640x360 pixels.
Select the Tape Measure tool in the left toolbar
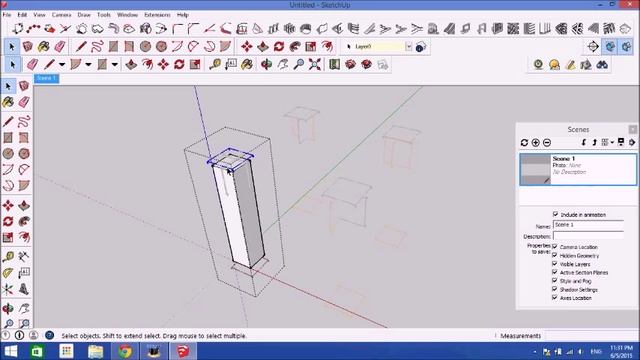coord(8,256)
